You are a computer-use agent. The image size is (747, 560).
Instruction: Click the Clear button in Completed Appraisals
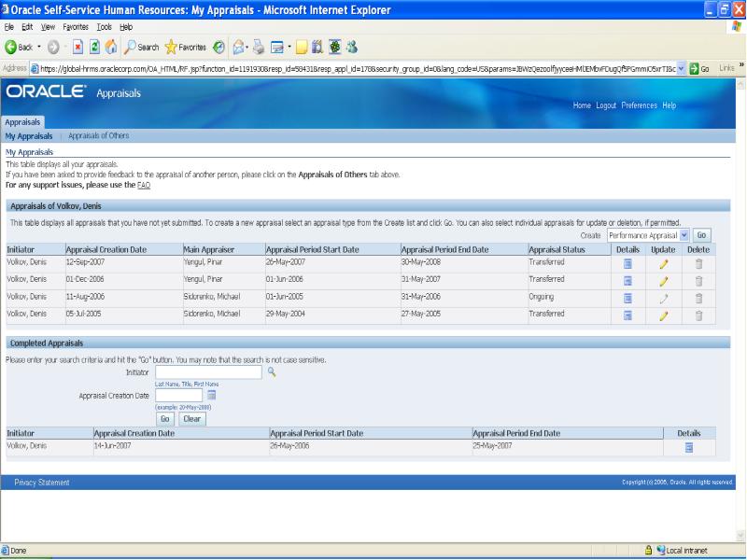point(191,419)
